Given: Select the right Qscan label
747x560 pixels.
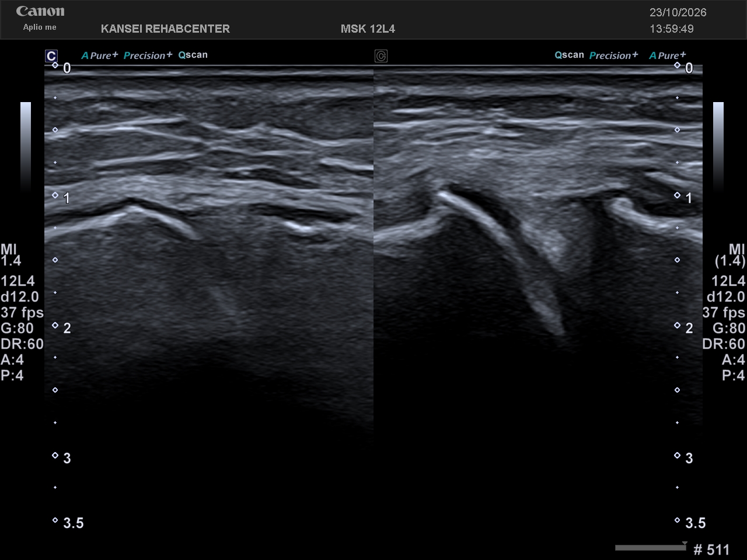Looking at the screenshot, I should pos(569,55).
